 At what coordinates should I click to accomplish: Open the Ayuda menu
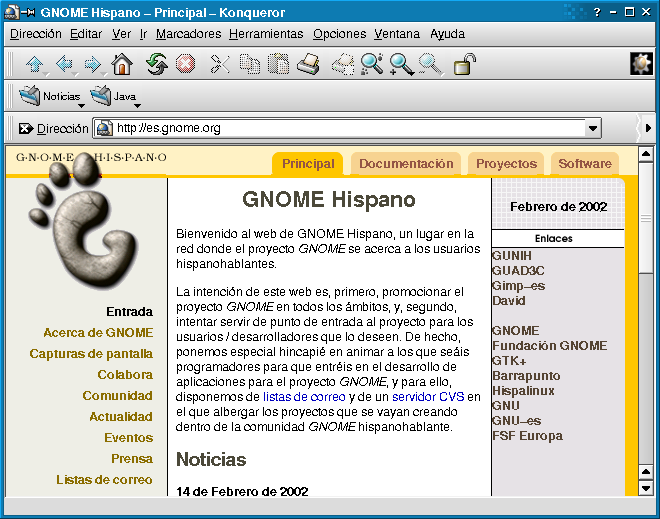click(x=447, y=34)
